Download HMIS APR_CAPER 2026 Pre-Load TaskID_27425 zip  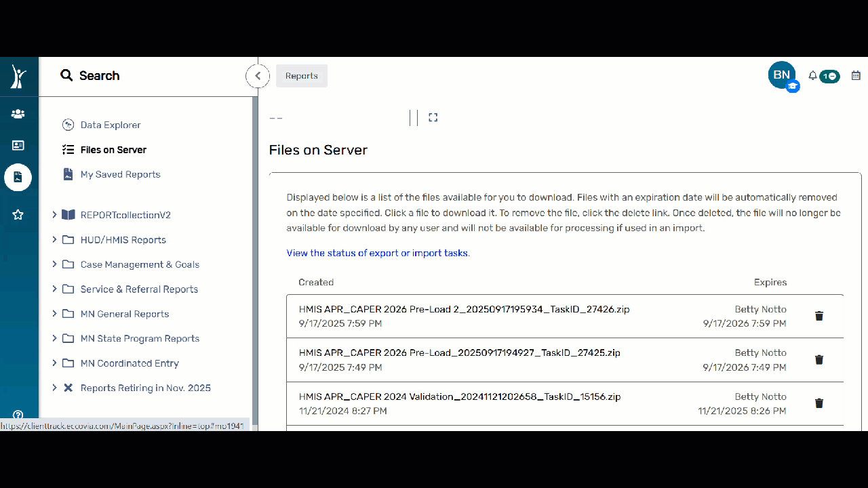coord(459,352)
